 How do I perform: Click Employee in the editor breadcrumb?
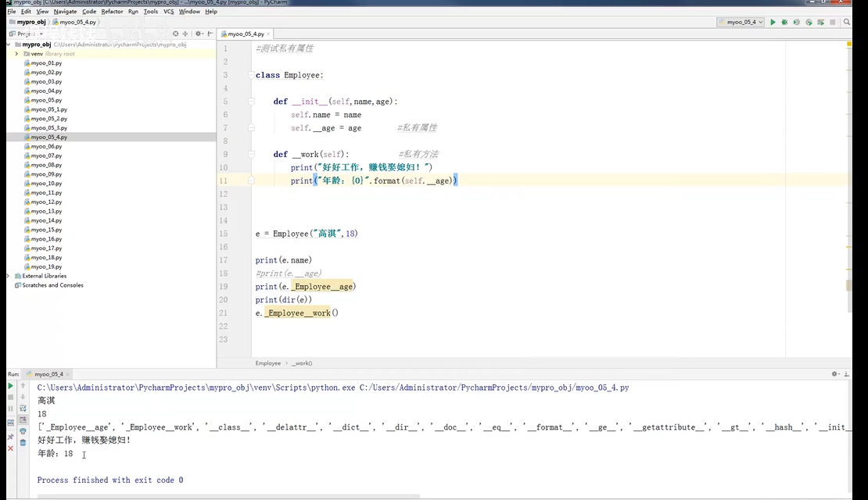(x=268, y=363)
